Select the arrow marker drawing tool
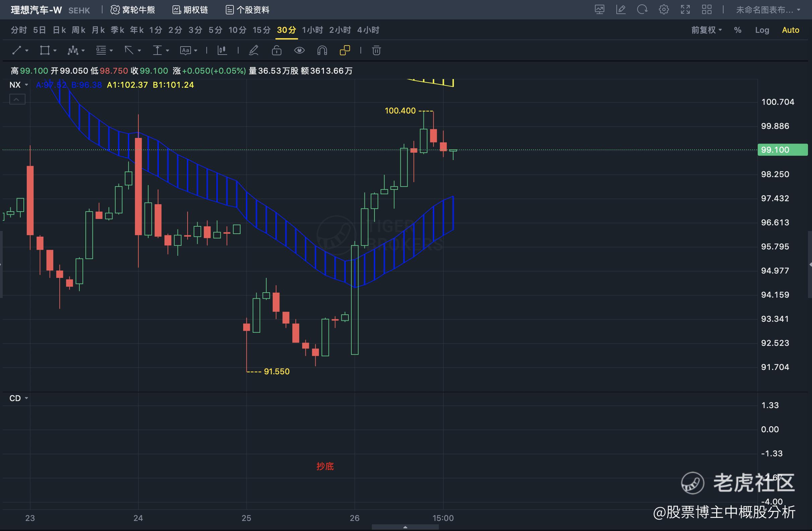The image size is (812, 531). [129, 51]
